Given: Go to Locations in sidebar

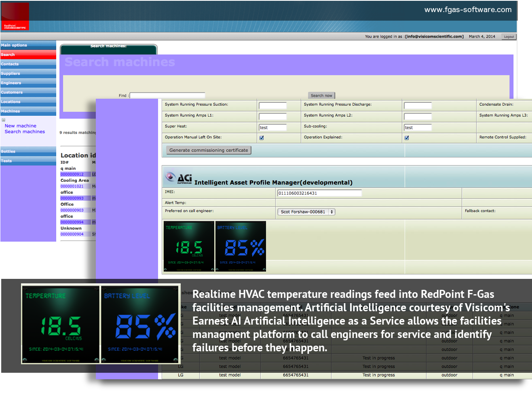Looking at the screenshot, I should tap(28, 102).
